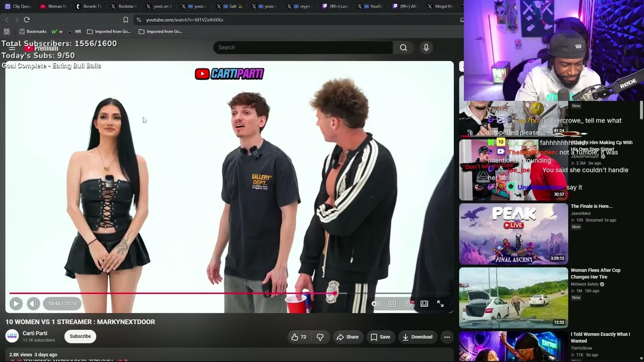This screenshot has width=644, height=362.
Task: Open the Carti Parti channel avatar
Action: (12, 336)
